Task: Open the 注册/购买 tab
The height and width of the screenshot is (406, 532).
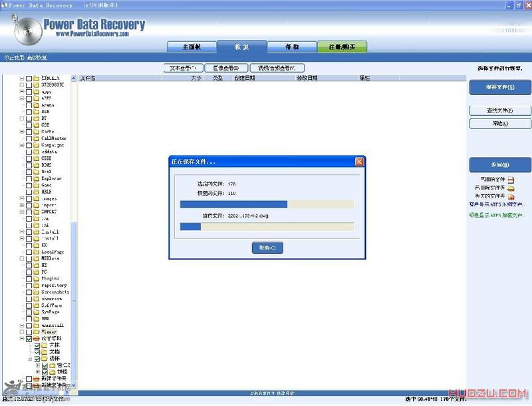Action: coord(342,47)
